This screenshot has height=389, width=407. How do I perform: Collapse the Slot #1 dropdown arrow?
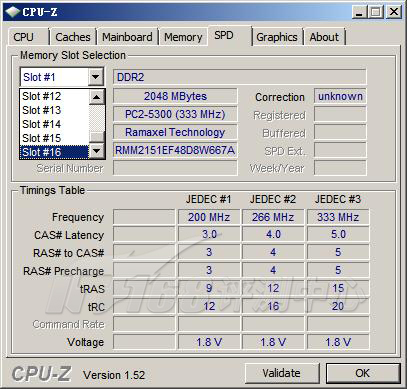pyautogui.click(x=96, y=77)
